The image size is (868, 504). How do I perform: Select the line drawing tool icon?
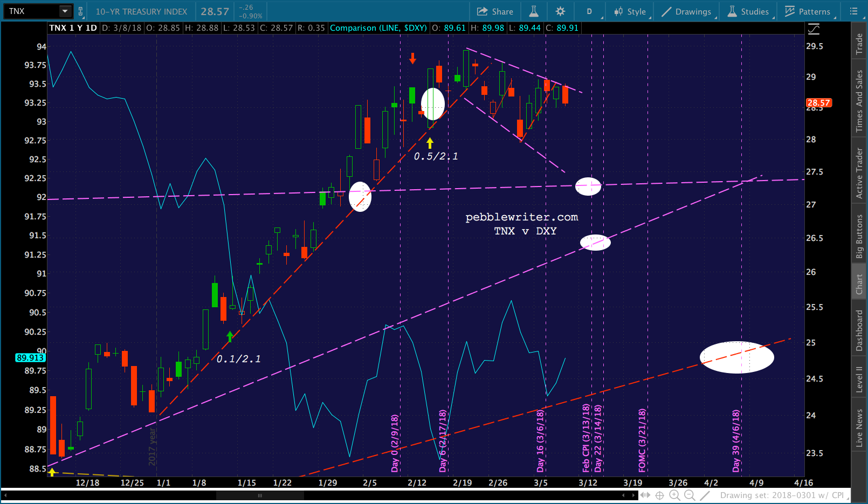tap(705, 495)
